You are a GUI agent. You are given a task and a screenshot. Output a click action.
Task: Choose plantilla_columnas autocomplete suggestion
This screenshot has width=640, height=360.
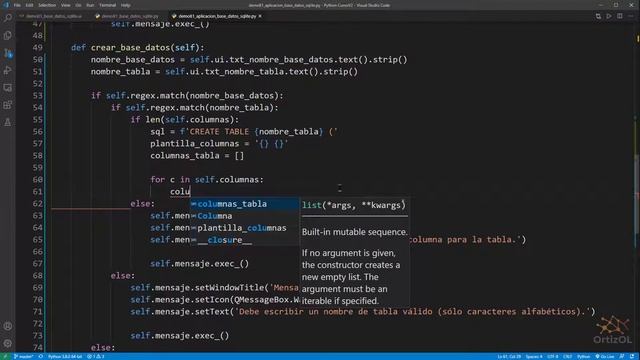pyautogui.click(x=244, y=228)
